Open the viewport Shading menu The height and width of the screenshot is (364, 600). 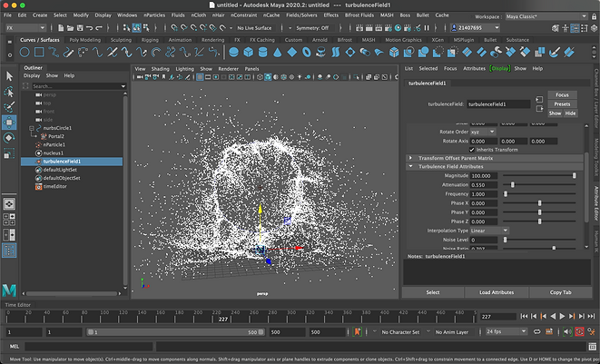[x=160, y=69]
